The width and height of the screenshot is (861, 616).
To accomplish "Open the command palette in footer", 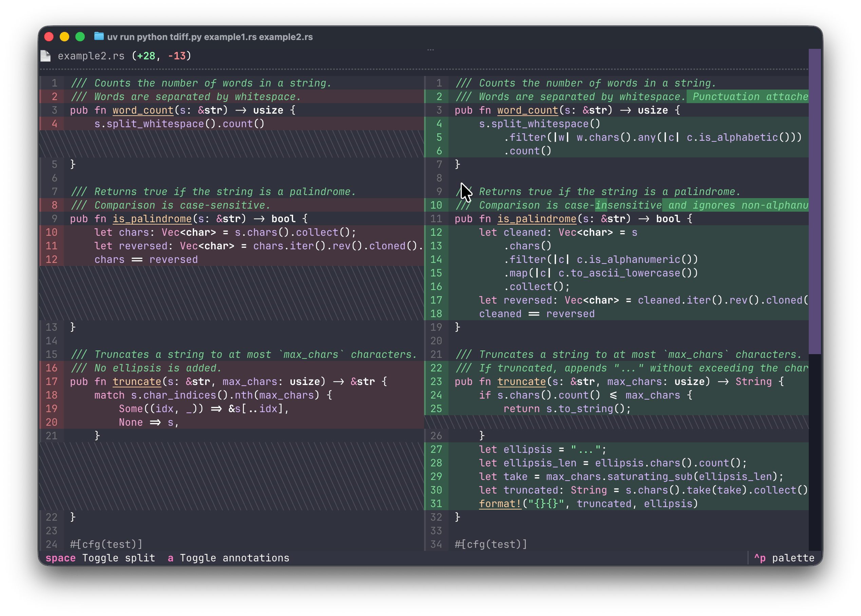I will tap(784, 558).
